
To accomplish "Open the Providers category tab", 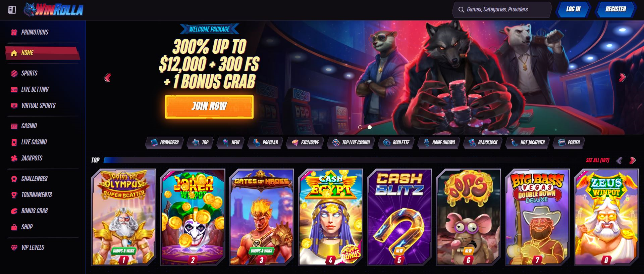I will (x=164, y=142).
